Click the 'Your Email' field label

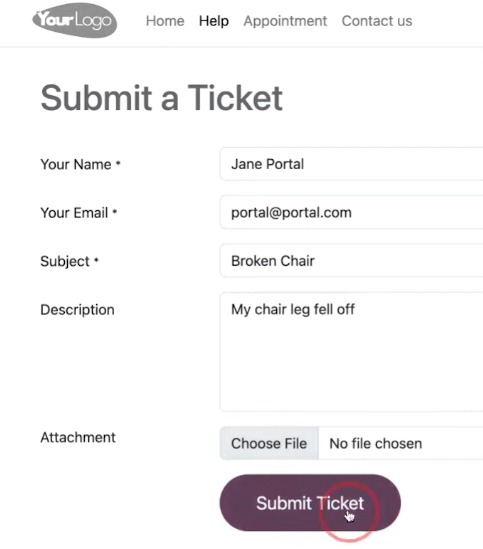tap(74, 213)
